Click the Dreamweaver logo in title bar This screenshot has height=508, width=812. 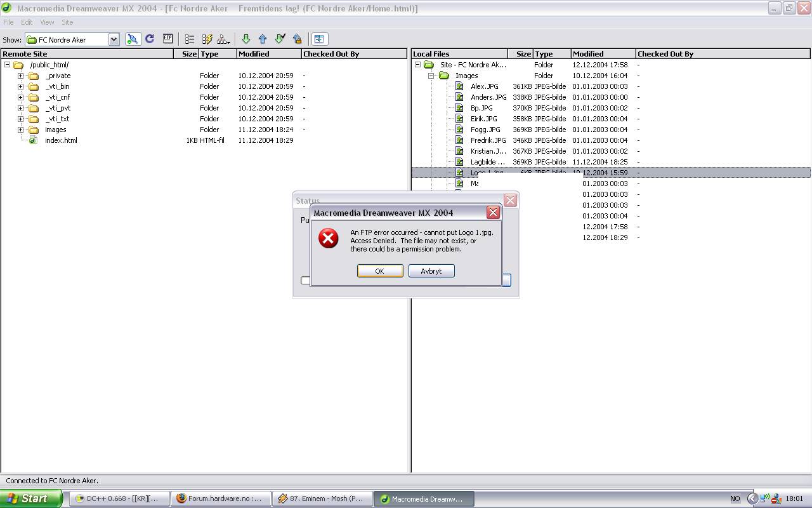click(x=6, y=8)
